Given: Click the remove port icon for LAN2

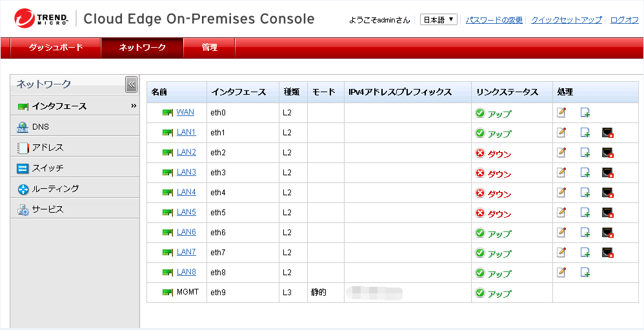Looking at the screenshot, I should (x=607, y=153).
